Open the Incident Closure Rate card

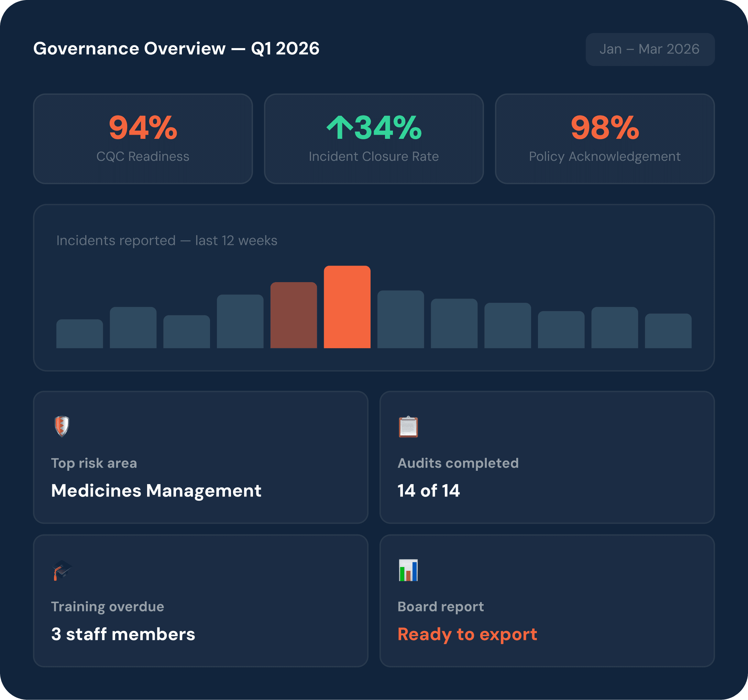[x=374, y=139]
